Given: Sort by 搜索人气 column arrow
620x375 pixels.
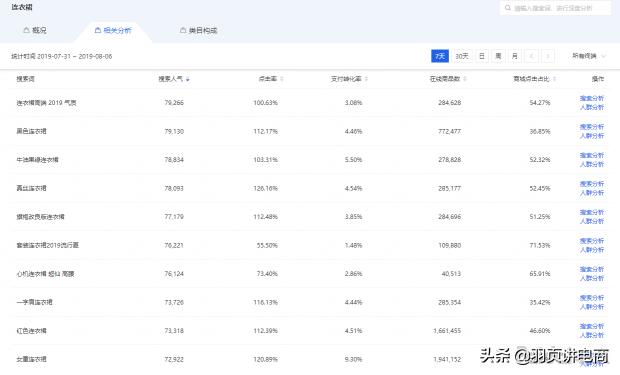Looking at the screenshot, I should pos(187,80).
